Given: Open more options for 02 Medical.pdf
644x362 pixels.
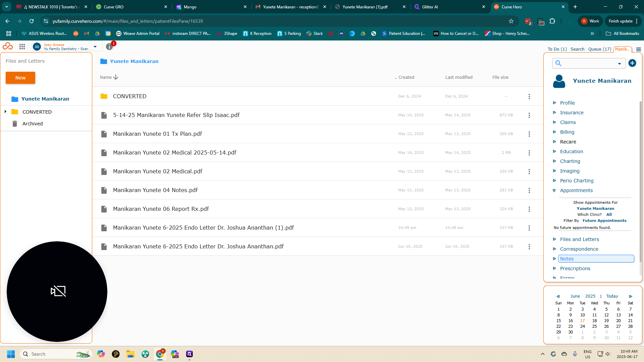Looking at the screenshot, I should [529, 171].
